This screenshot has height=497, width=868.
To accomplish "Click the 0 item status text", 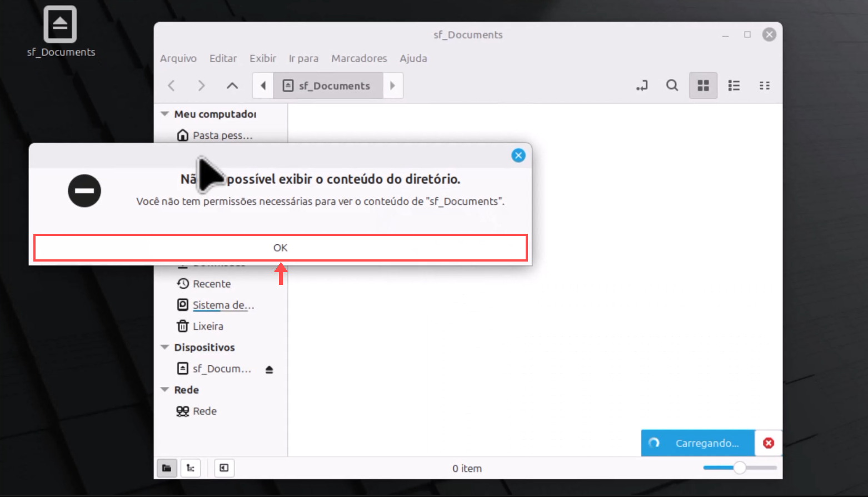I will tap(467, 468).
